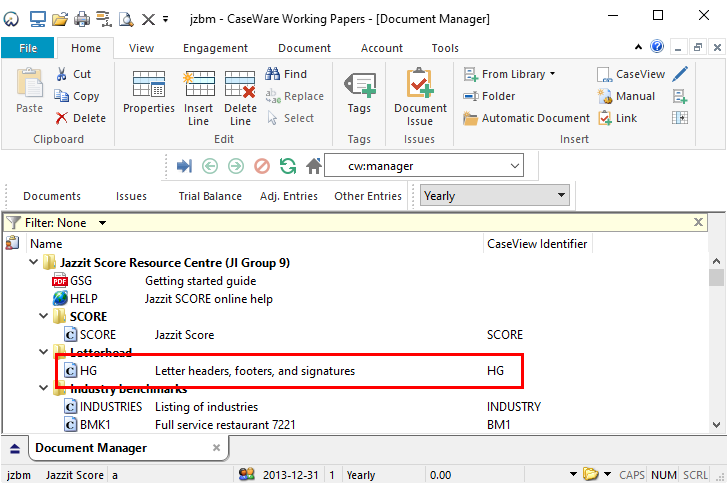
Task: Click print preview icon in quick access toolbar
Action: (x=126, y=19)
